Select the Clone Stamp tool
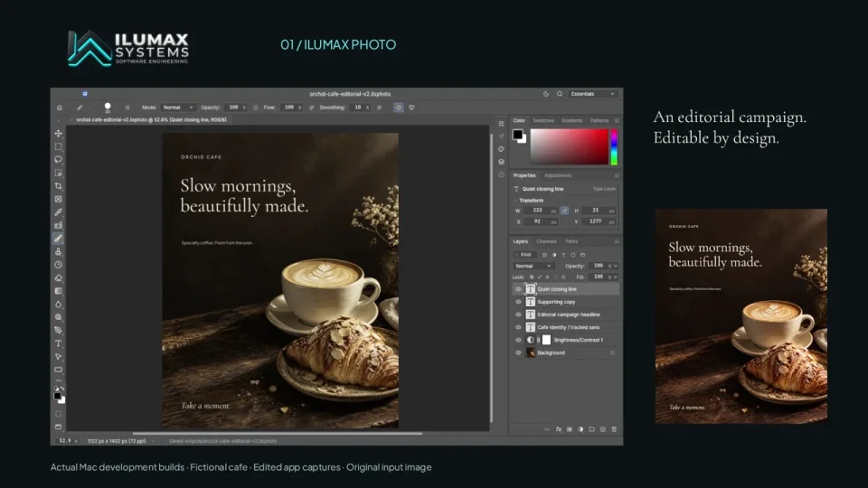This screenshot has width=868, height=488. (58, 252)
